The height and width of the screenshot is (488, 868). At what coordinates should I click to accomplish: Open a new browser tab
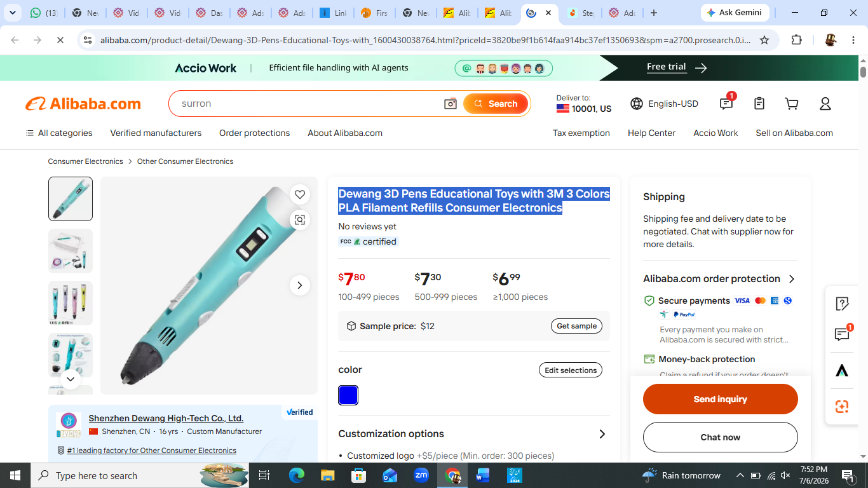pyautogui.click(x=653, y=13)
